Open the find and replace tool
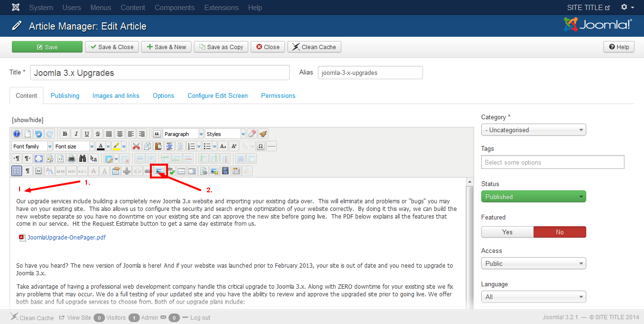This screenshot has width=644, height=324. coord(94,159)
